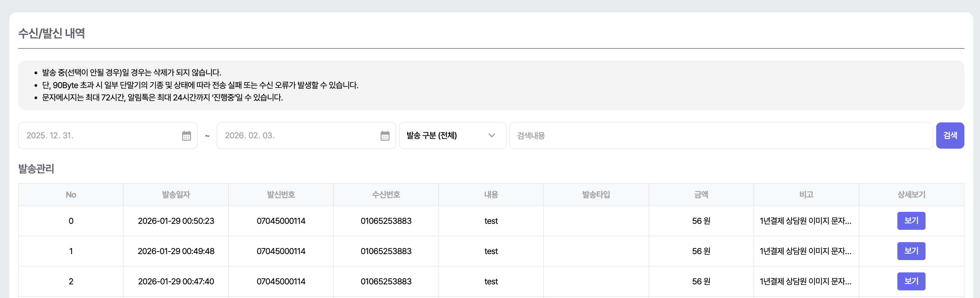Click the 2026-01-29 00:49:48 date cell
The image size is (980, 298).
tap(176, 251)
